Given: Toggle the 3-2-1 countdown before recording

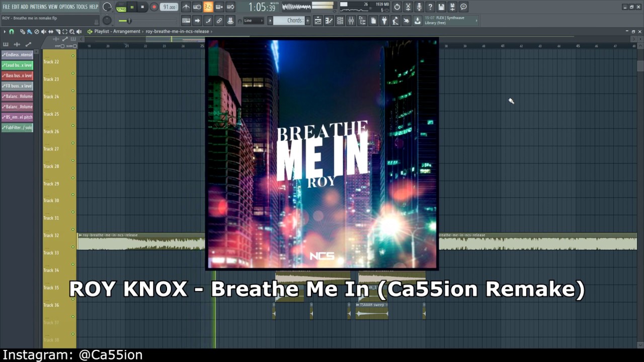Looking at the screenshot, I should coord(208,7).
